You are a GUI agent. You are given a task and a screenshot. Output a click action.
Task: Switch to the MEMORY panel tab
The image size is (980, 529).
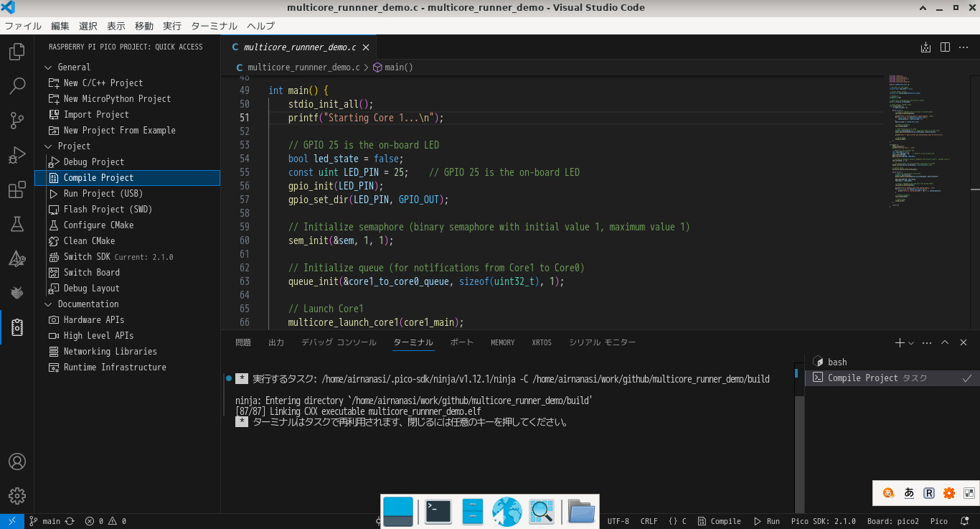[x=503, y=343]
